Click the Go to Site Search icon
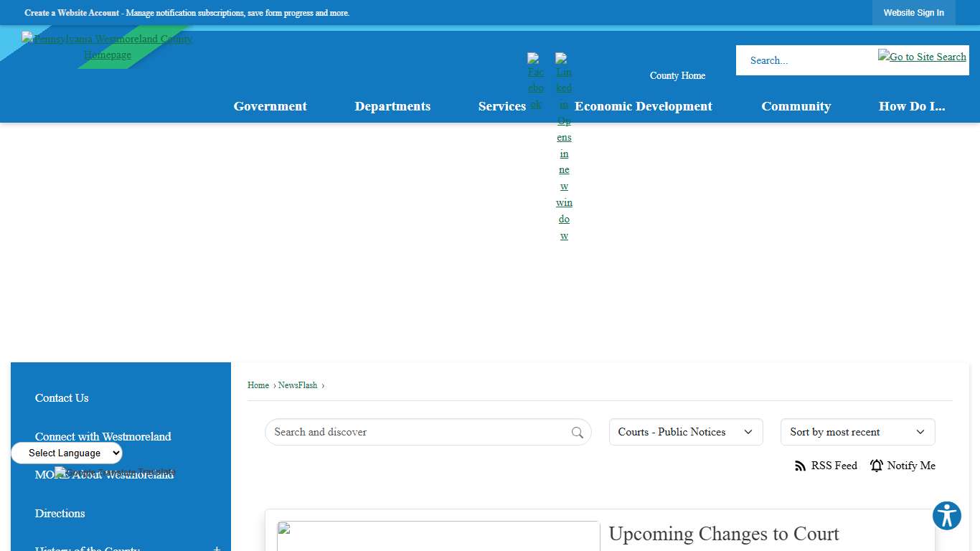 coord(921,57)
